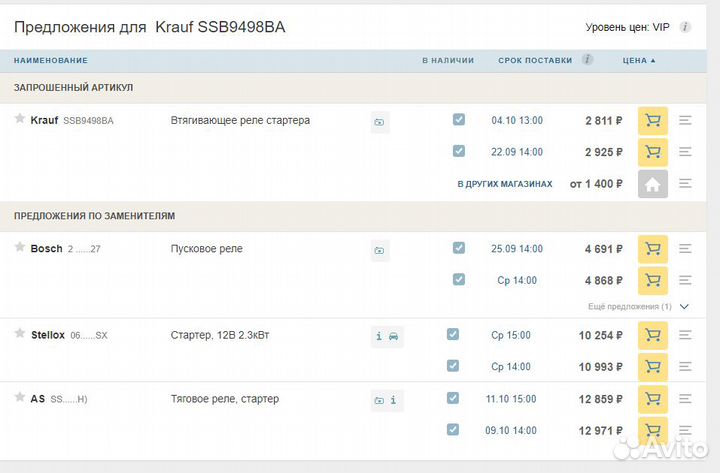Open info icon for AS relay
Image resolution: width=720 pixels, height=473 pixels.
[394, 400]
